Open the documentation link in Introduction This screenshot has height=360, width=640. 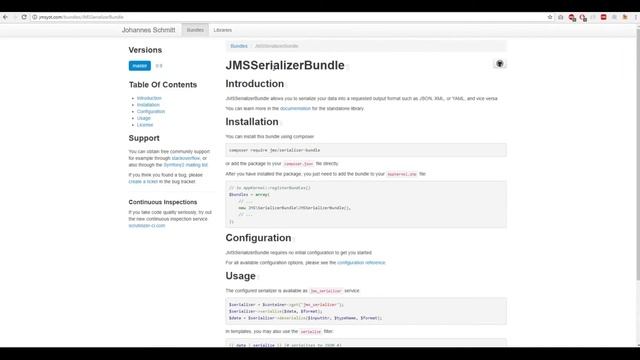[x=295, y=109]
